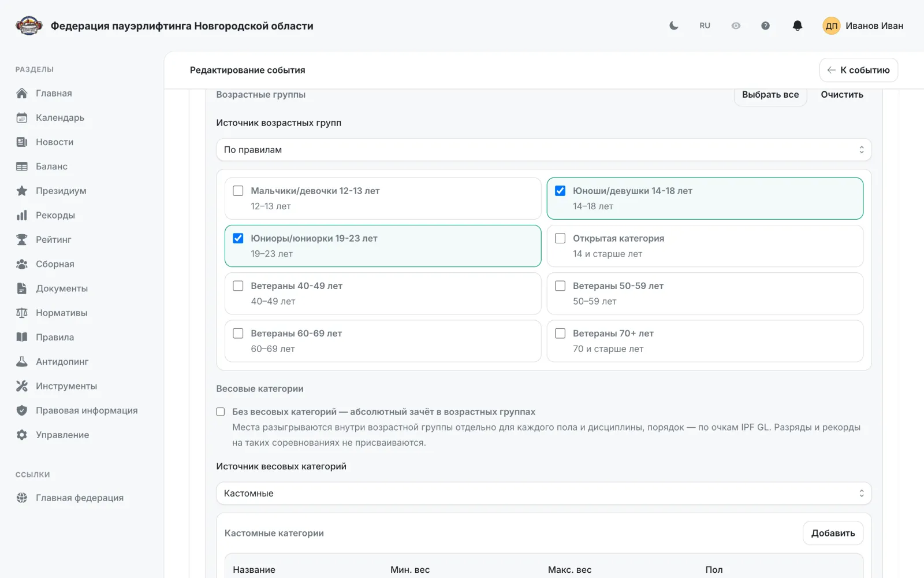Viewport: 924px width, 578px height.
Task: Switch language via RU selector
Action: (x=705, y=25)
